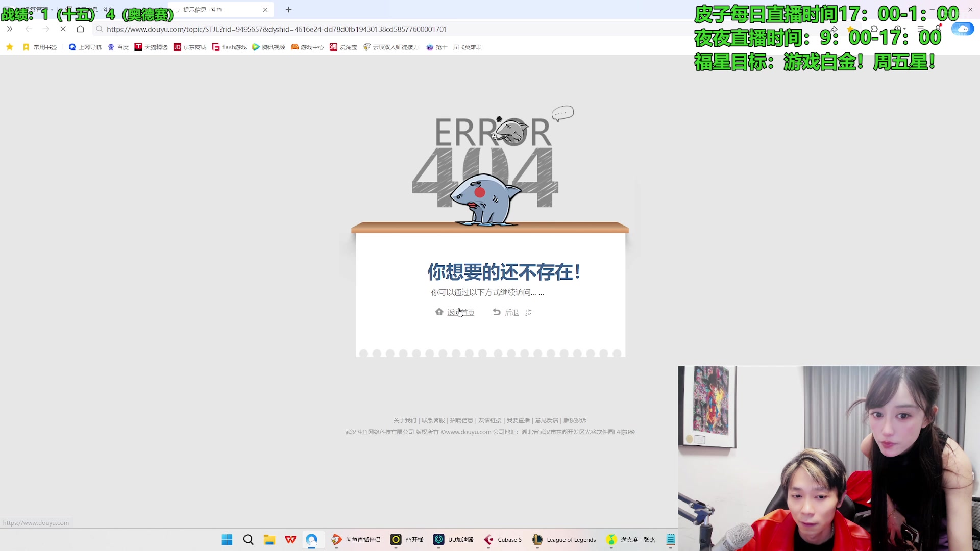Open the 第十一届《英雄联 bookmark
This screenshot has width=980, height=551.
(x=454, y=47)
